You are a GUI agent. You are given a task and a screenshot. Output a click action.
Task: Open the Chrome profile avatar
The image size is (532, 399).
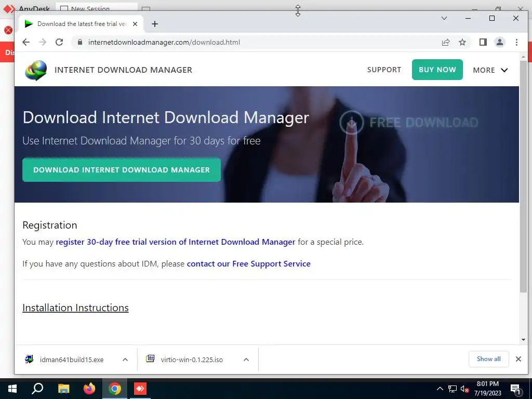499,42
